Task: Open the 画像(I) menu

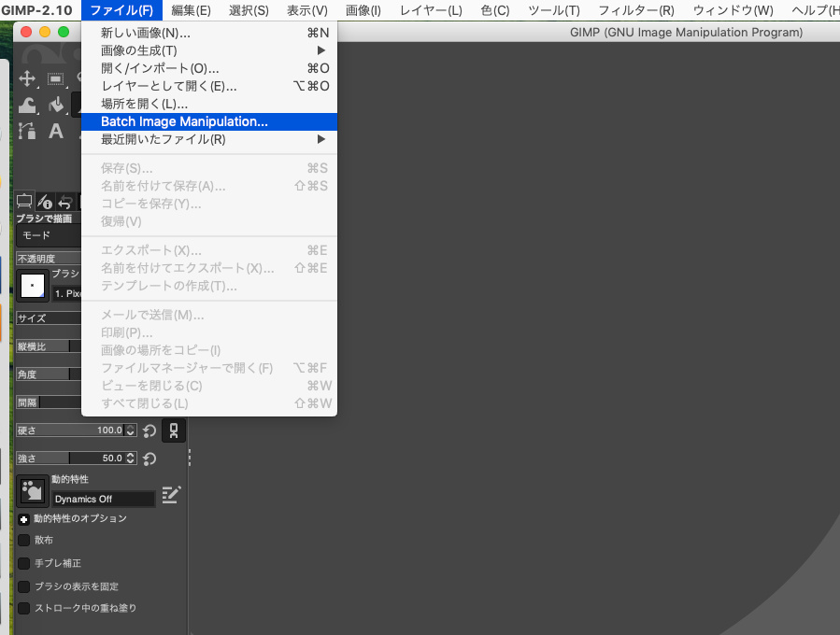Action: coord(363,10)
